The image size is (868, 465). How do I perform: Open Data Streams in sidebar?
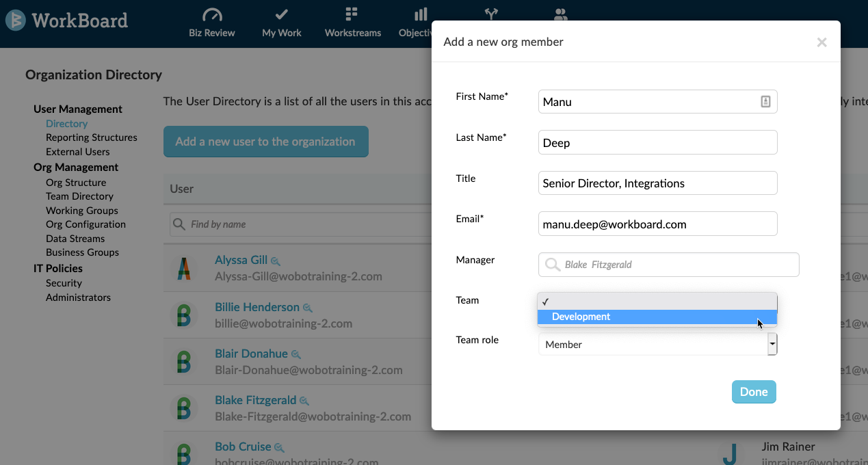[x=75, y=239]
